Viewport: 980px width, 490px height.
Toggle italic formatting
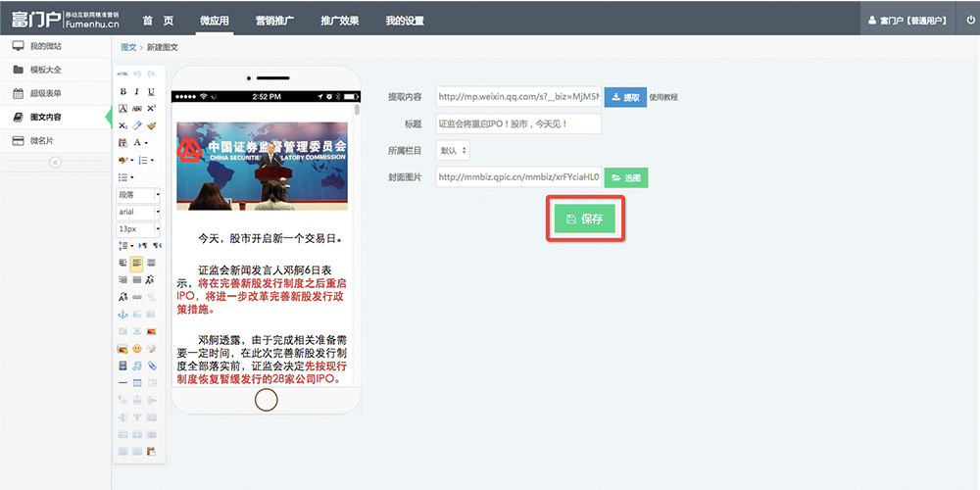coord(137,91)
